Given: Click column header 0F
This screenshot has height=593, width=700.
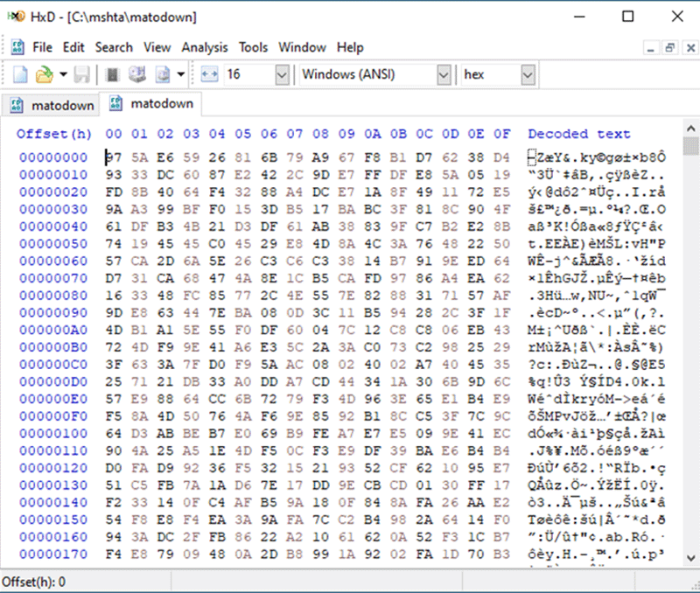Looking at the screenshot, I should [501, 134].
